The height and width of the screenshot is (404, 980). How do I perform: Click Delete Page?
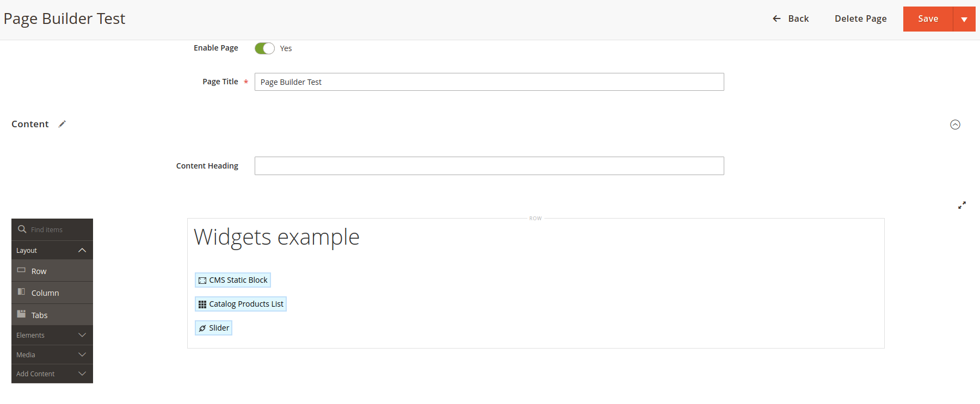pyautogui.click(x=860, y=18)
